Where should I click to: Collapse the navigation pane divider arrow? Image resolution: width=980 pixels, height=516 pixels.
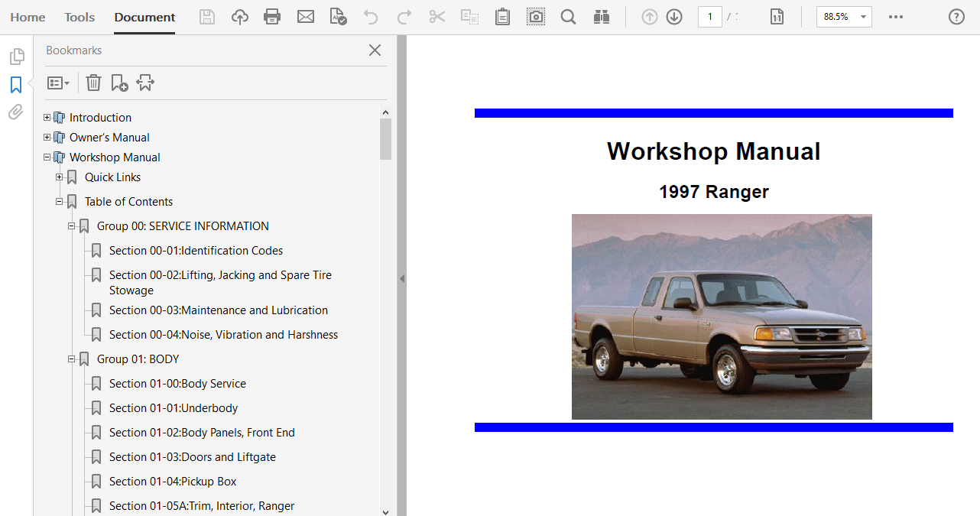[x=402, y=279]
